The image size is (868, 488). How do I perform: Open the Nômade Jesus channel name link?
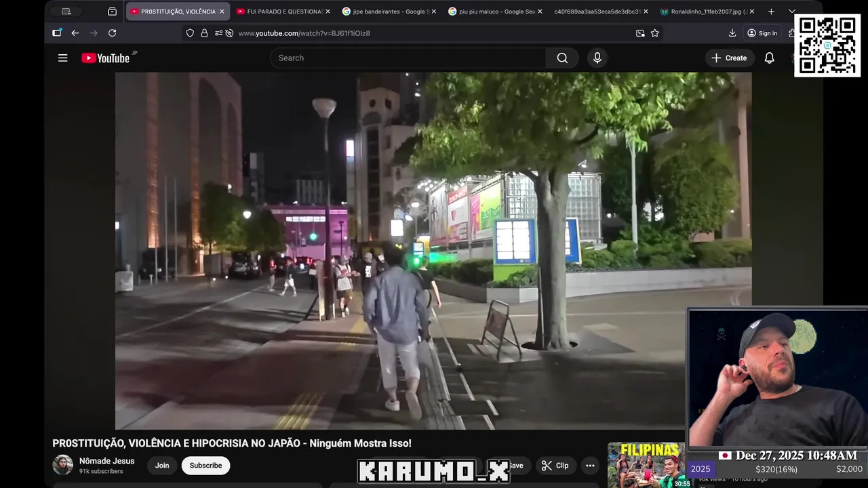[106, 461]
